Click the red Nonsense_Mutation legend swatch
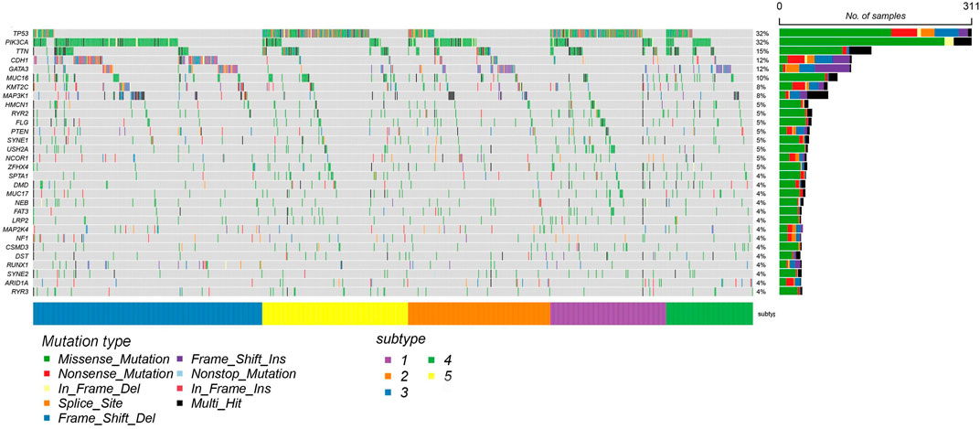980x429 pixels. pyautogui.click(x=48, y=374)
